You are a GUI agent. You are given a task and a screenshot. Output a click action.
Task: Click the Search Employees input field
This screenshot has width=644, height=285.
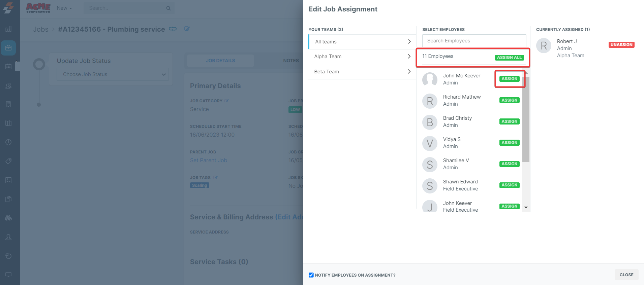(x=474, y=41)
